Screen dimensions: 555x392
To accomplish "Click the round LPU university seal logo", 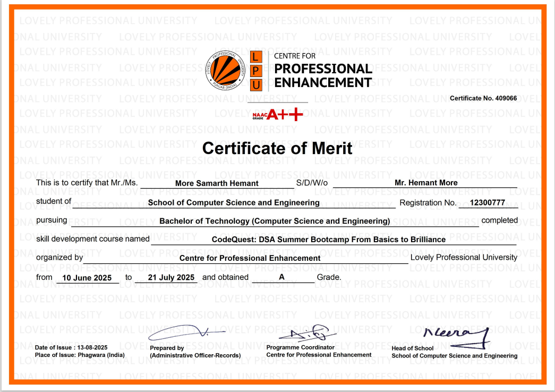I will click(x=225, y=71).
